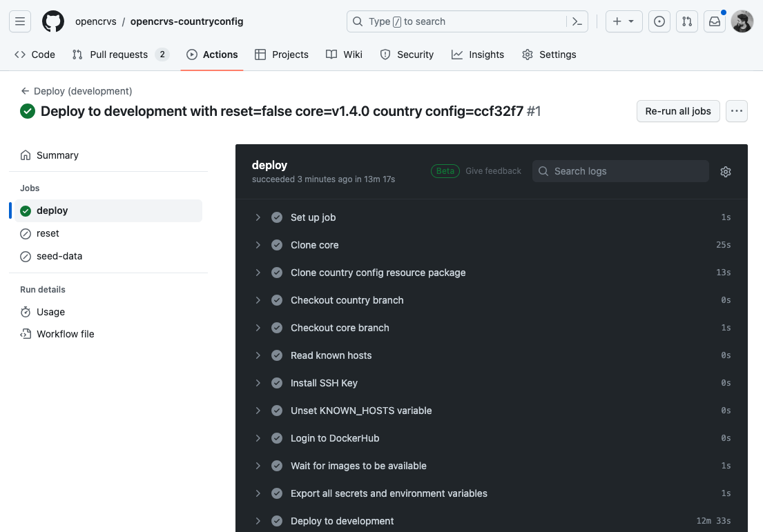The image size is (763, 532).
Task: Open the notifications inbox icon
Action: tap(715, 21)
